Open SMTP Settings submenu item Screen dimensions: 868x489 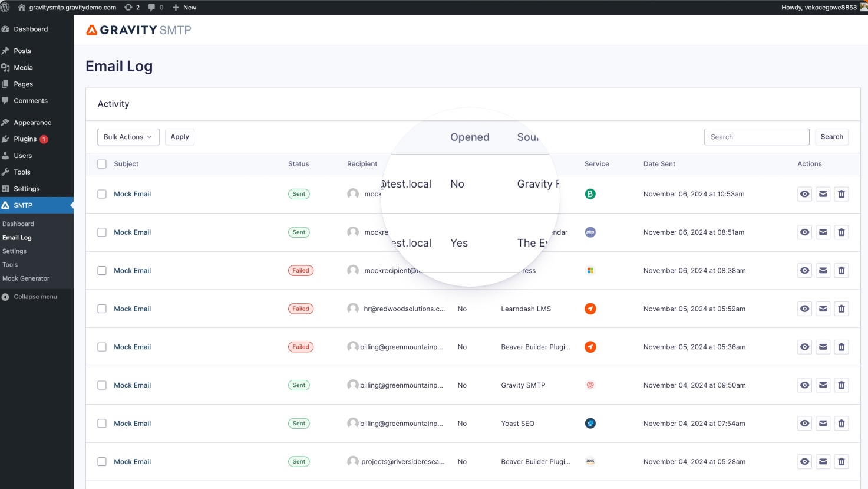pos(14,251)
